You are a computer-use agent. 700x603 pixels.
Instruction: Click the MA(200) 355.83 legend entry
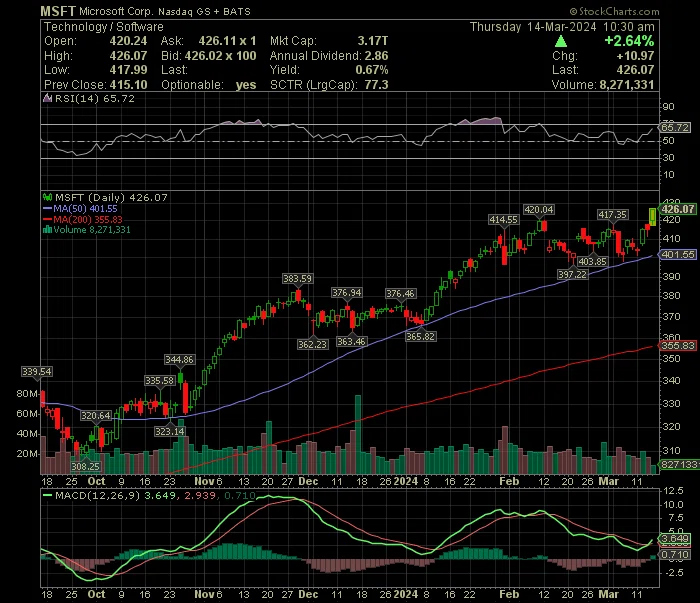[x=88, y=219]
